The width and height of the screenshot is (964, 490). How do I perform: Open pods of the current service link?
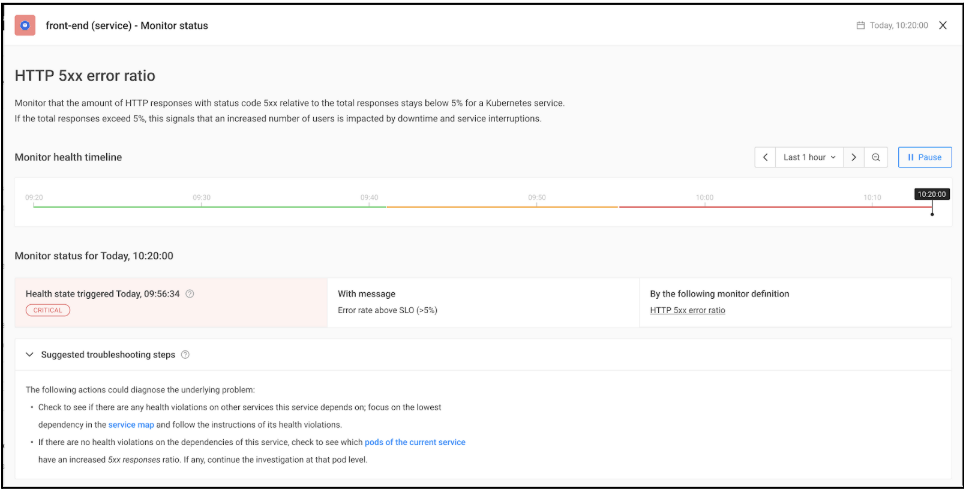pyautogui.click(x=415, y=442)
